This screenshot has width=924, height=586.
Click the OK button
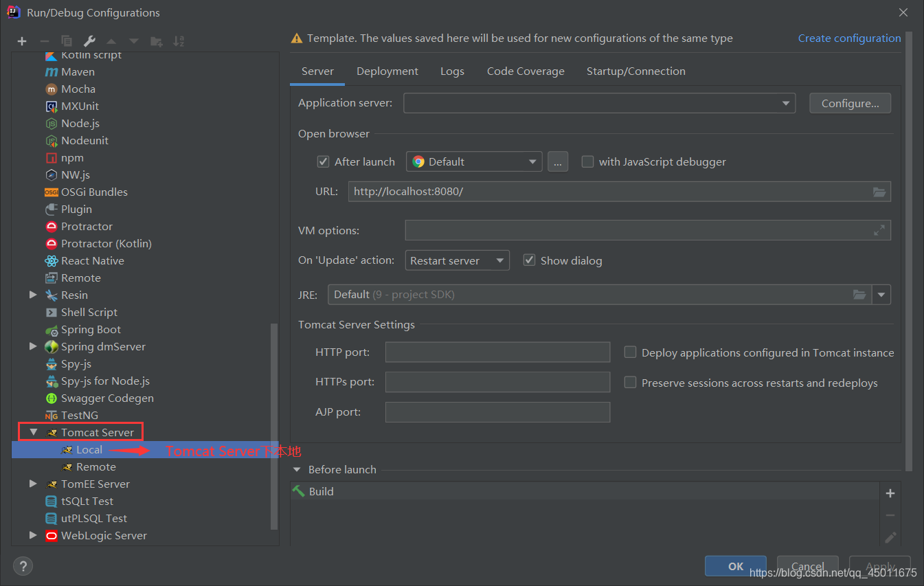[736, 566]
